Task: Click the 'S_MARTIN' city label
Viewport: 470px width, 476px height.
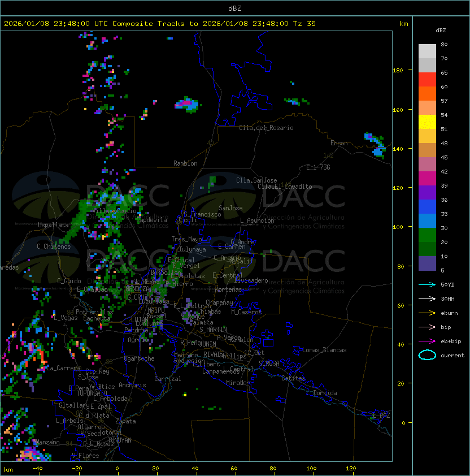Action: click(213, 330)
